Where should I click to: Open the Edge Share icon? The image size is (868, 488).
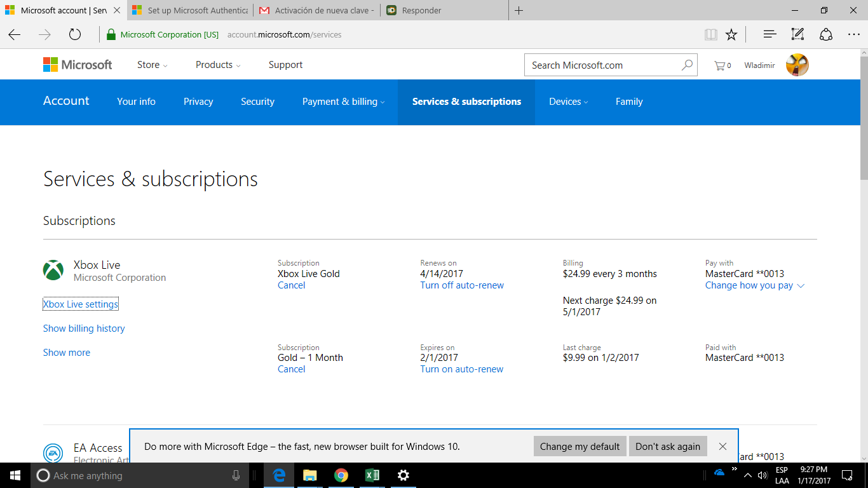(825, 34)
